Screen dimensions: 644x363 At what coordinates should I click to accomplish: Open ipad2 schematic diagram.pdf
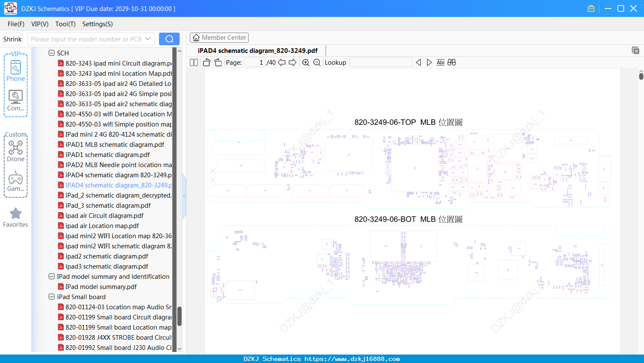point(107,256)
